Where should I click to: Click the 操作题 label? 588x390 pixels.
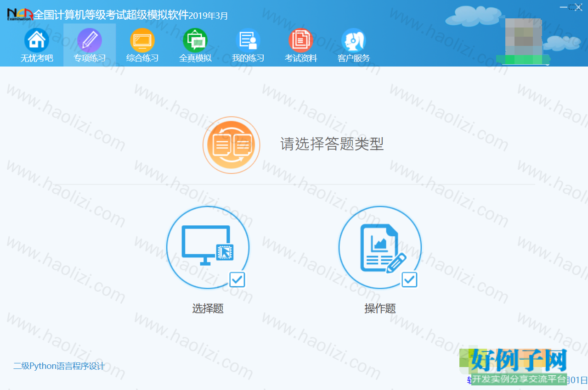point(380,308)
